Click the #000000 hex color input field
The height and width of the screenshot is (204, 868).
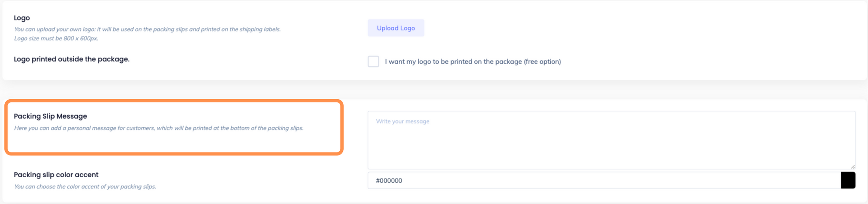click(603, 181)
